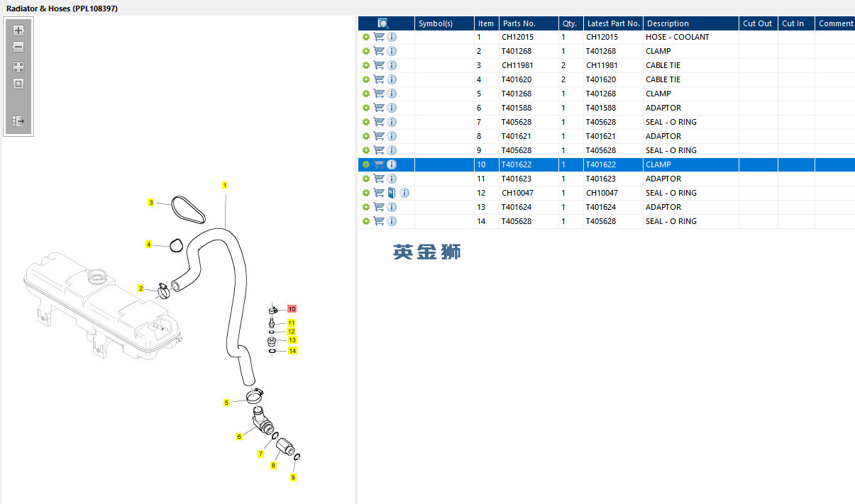This screenshot has height=504, width=855.
Task: Select the four-square grid view button
Action: [x=18, y=67]
